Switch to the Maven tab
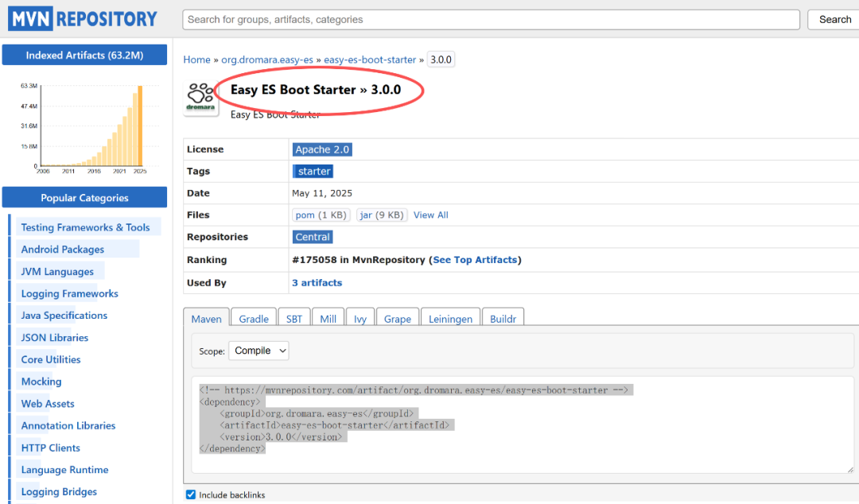Image resolution: width=859 pixels, height=504 pixels. pyautogui.click(x=207, y=319)
